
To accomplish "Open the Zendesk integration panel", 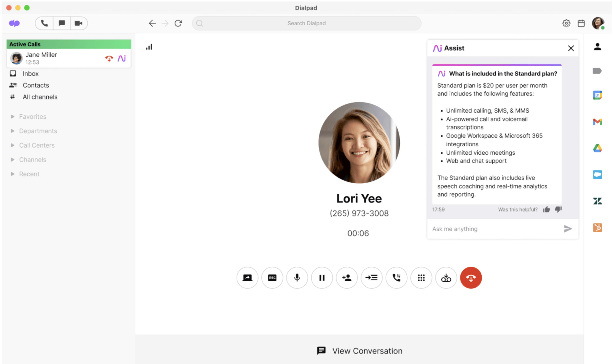I will [598, 200].
